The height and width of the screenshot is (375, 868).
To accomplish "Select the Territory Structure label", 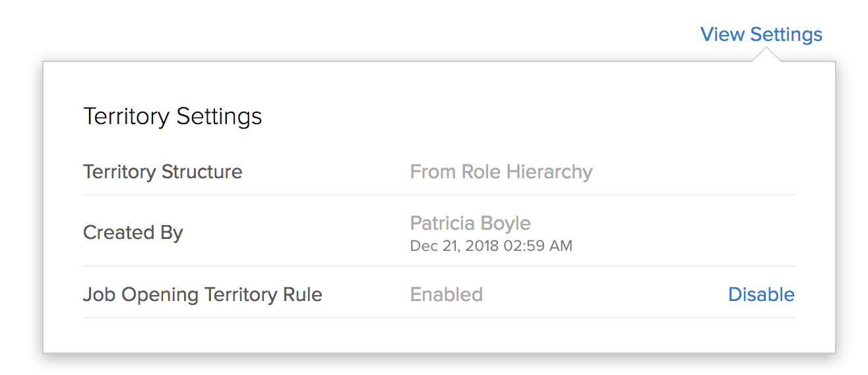I will (x=163, y=172).
